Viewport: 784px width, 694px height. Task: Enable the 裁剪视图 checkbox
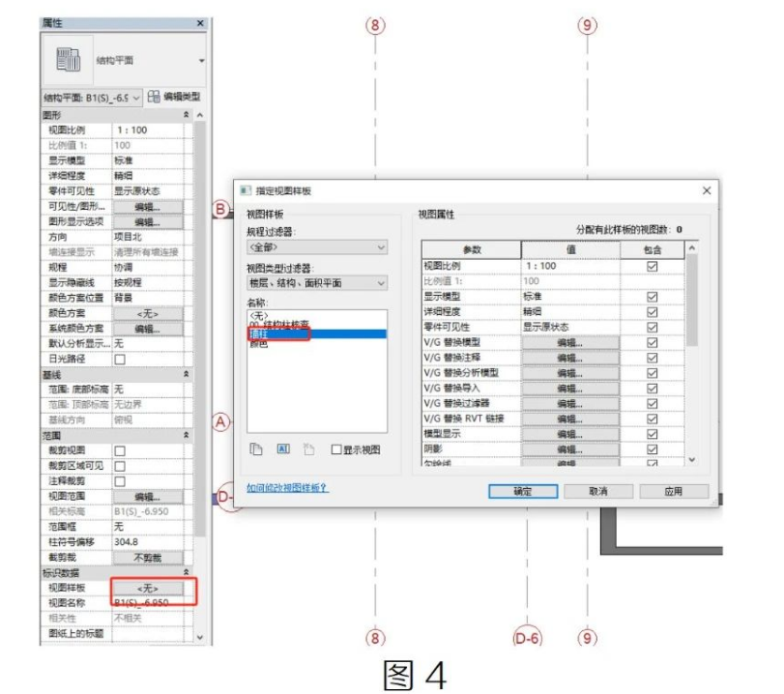[120, 451]
